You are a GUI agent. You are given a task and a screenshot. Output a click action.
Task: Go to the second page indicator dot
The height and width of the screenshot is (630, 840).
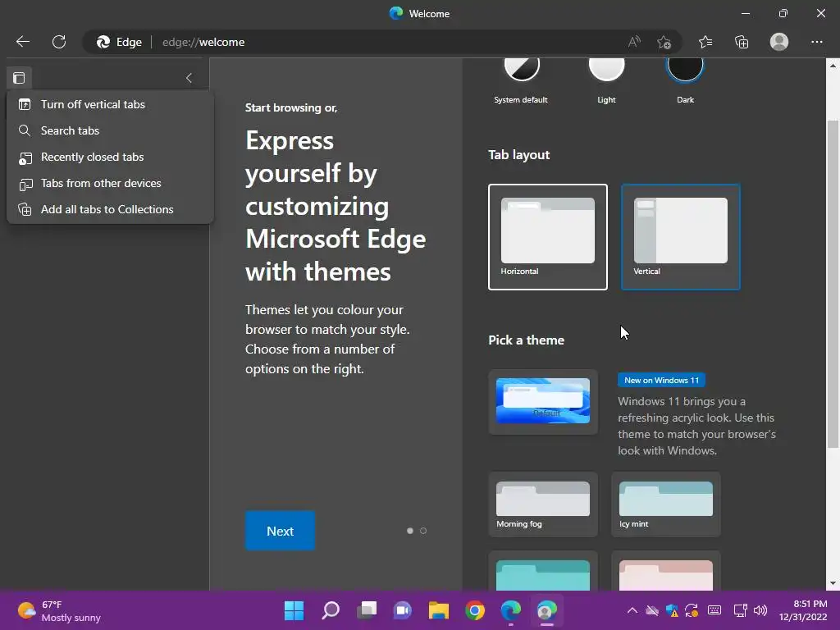423,531
